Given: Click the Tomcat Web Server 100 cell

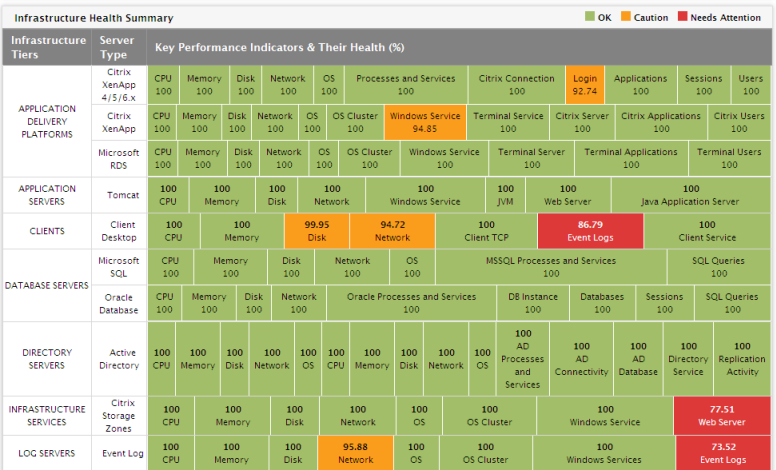Looking at the screenshot, I should pos(568,195).
